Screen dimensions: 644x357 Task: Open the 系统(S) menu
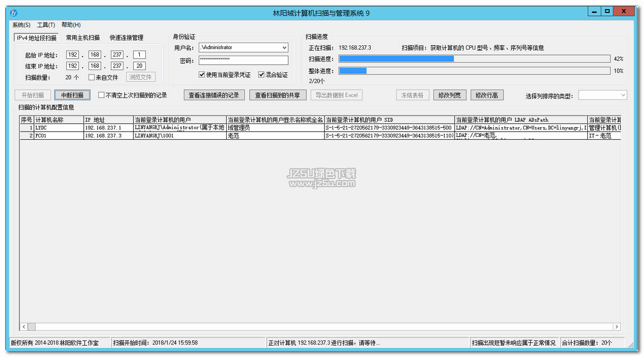[21, 25]
